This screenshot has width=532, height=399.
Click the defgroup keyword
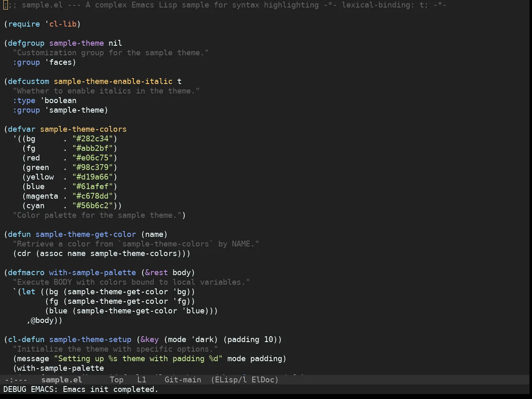(x=26, y=43)
